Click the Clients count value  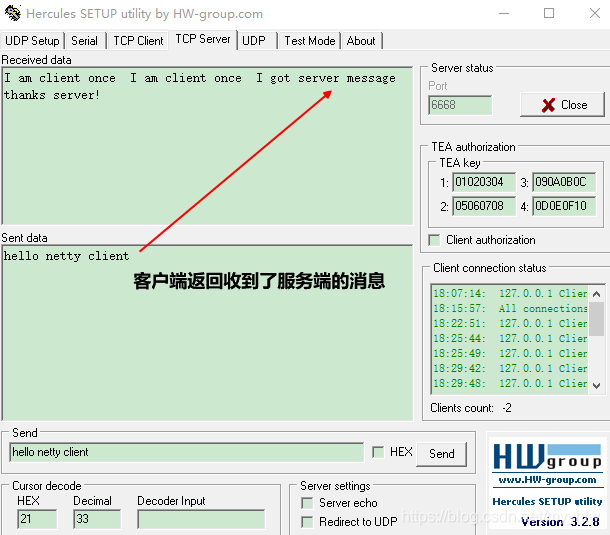click(507, 408)
